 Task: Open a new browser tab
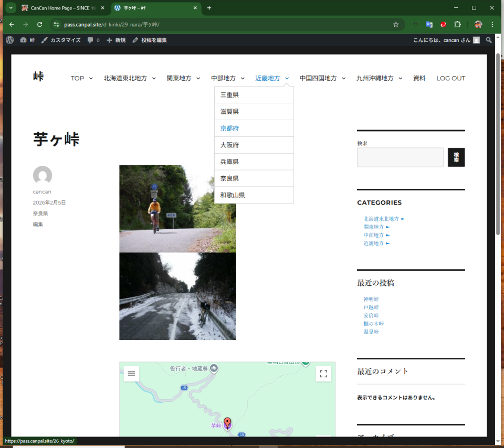[209, 8]
